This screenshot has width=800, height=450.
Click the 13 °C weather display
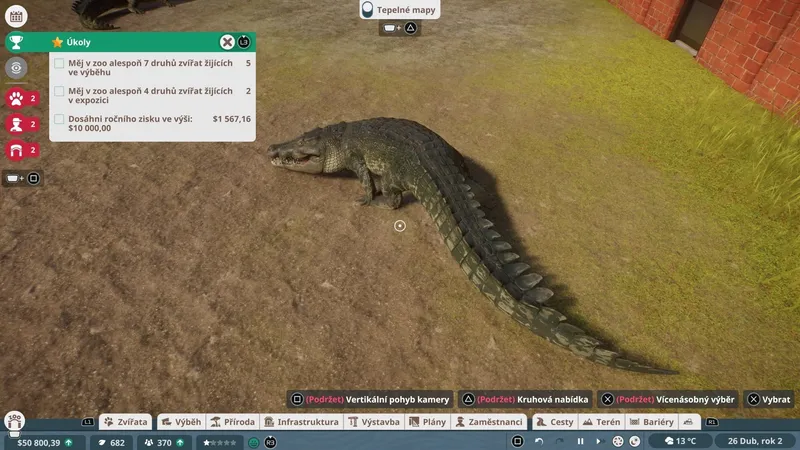tap(681, 441)
